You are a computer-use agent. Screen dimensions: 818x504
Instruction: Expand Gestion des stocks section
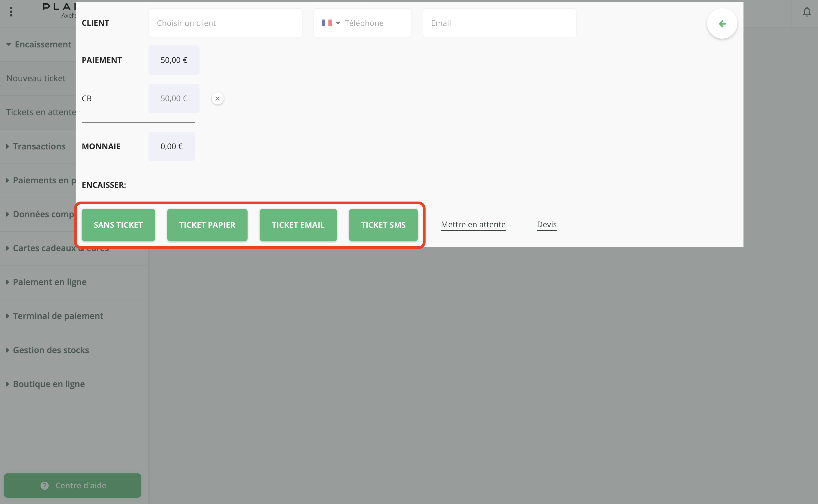[x=51, y=350]
